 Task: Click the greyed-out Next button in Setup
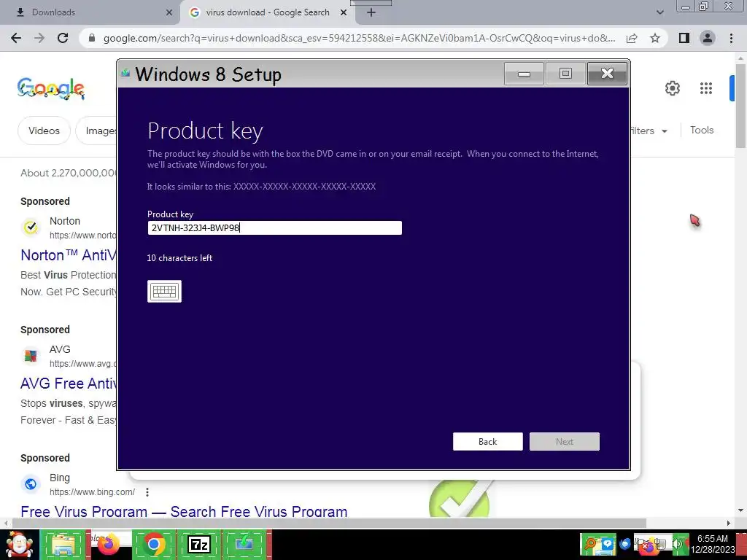[564, 441]
